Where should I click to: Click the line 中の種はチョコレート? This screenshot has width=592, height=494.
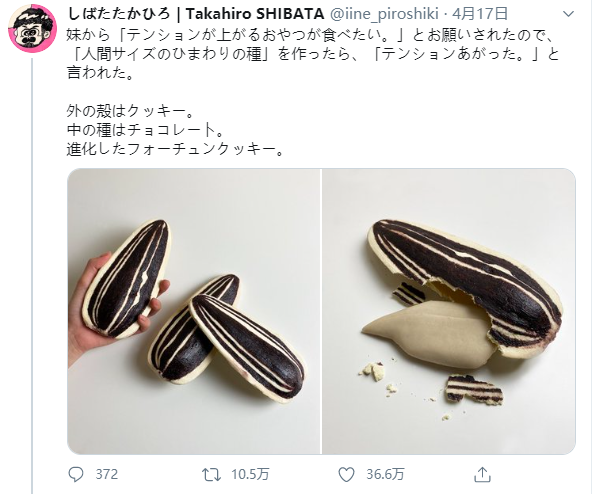click(x=146, y=130)
